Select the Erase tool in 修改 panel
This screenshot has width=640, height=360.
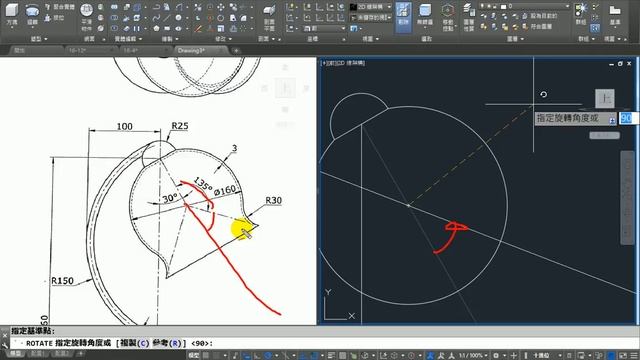pyautogui.click(x=198, y=29)
